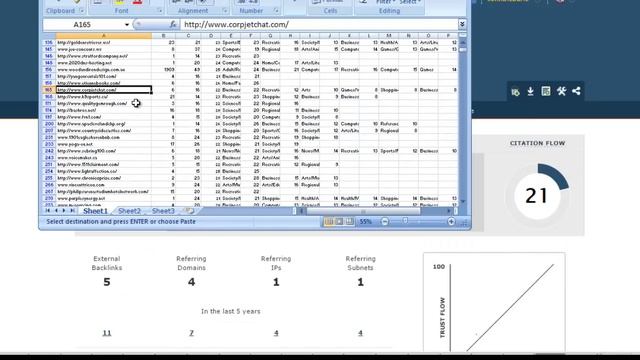640x360 pixels.
Task: Click the zoom slider handle in Excel
Action: (405, 221)
